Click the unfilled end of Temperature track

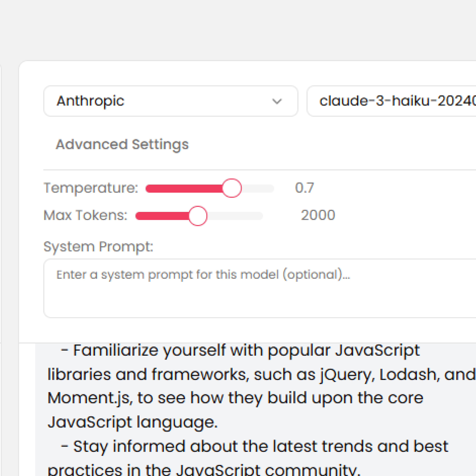259,189
